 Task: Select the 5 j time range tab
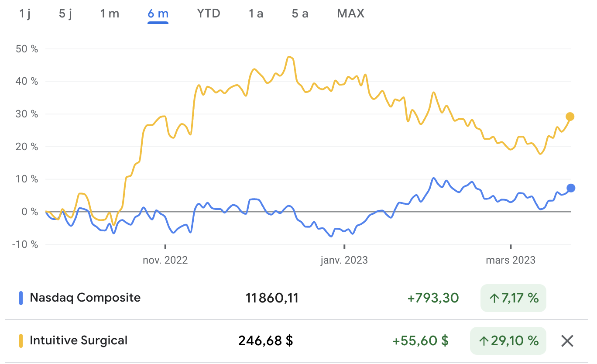point(65,14)
